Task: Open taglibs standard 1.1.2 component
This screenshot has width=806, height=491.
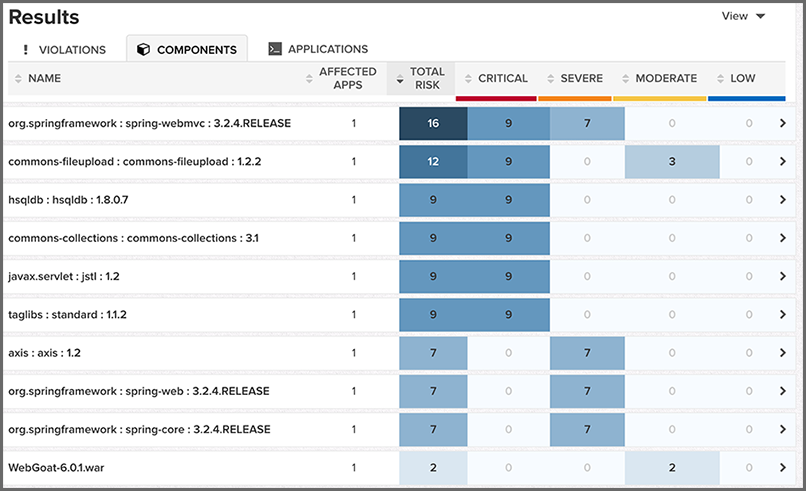Action: tap(67, 314)
